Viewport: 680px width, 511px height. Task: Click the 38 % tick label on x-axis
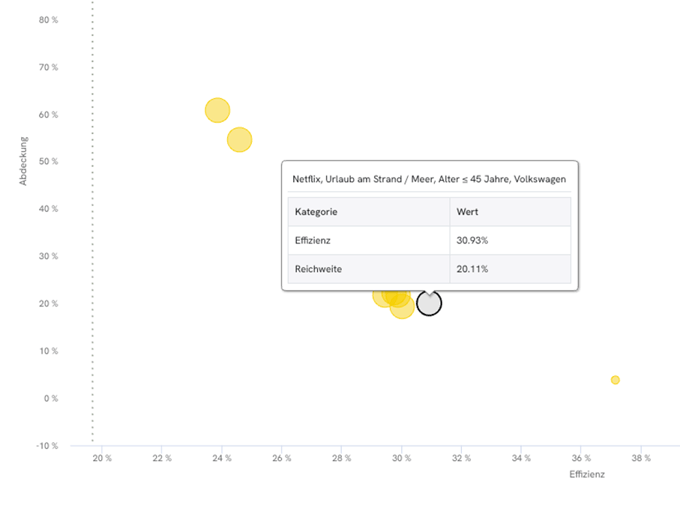(641, 458)
